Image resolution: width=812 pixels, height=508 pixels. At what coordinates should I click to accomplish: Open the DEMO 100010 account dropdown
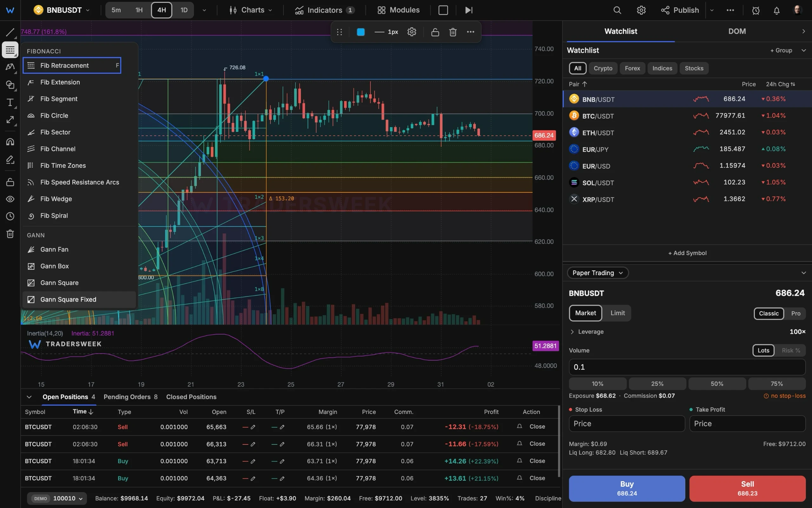coord(57,498)
